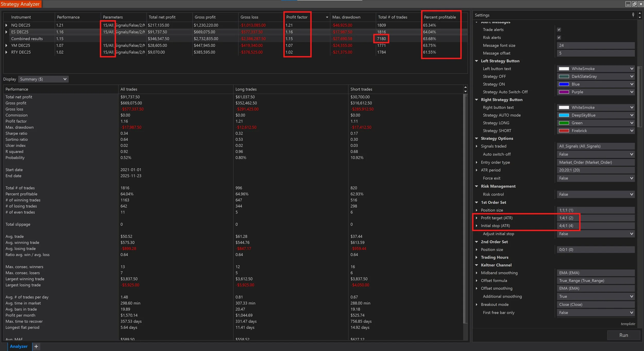This screenshot has width=644, height=351.
Task: Pin the Settings panel
Action: (633, 15)
